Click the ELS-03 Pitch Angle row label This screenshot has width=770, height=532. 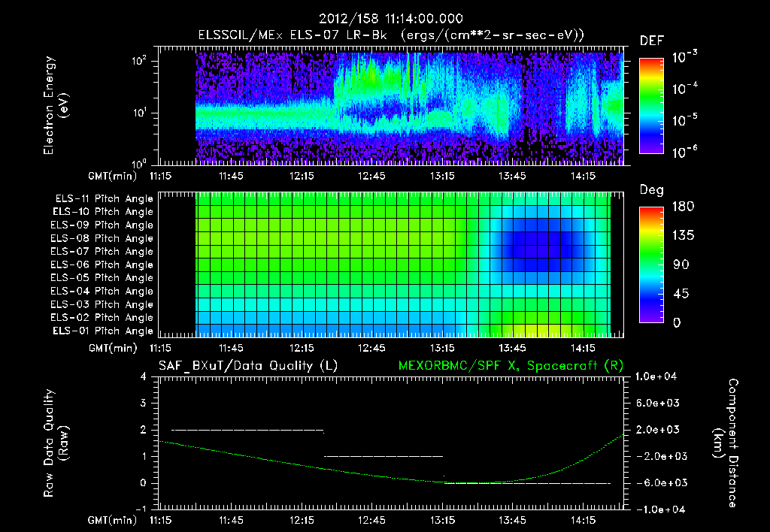coord(102,304)
